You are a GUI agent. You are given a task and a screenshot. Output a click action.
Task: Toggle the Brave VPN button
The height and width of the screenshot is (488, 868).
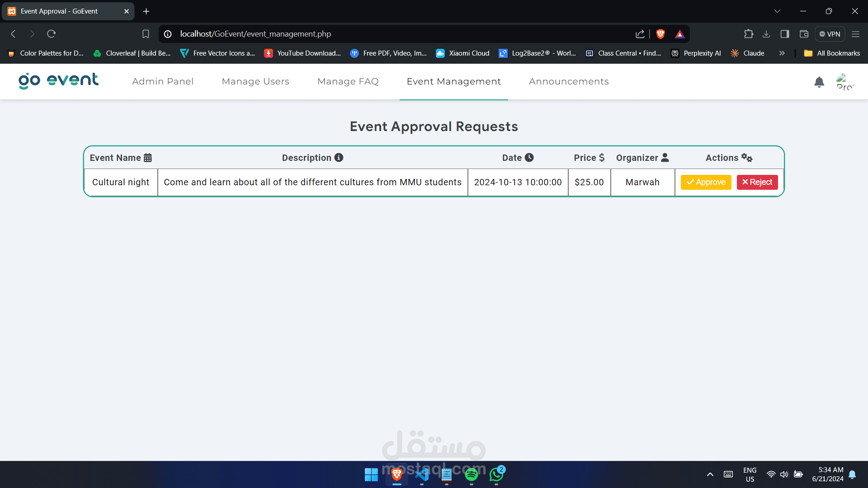pos(830,34)
